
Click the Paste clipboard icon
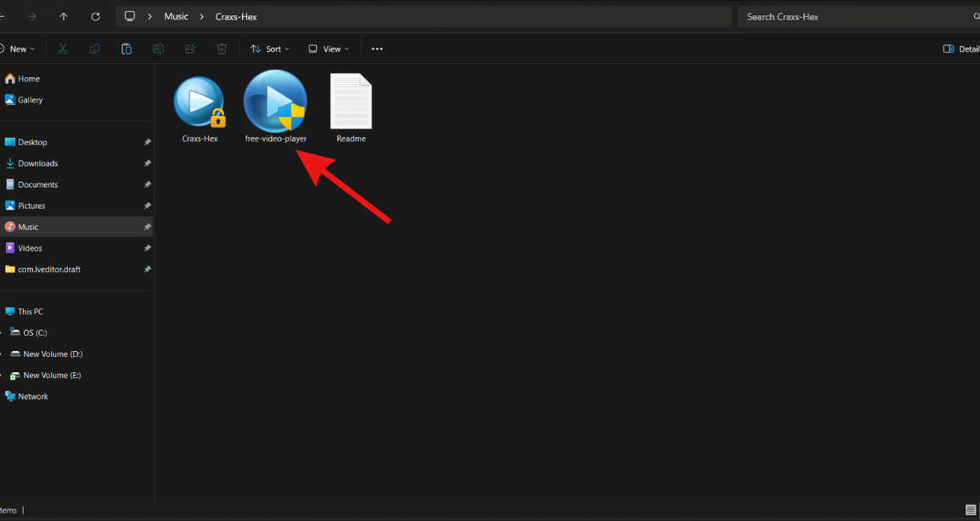tap(127, 49)
